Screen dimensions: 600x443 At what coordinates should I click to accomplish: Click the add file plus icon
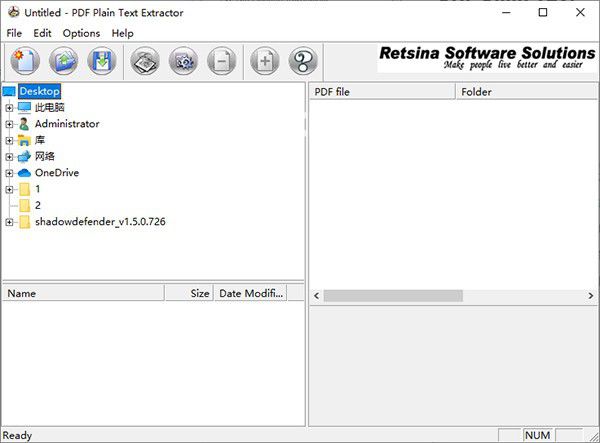(265, 61)
